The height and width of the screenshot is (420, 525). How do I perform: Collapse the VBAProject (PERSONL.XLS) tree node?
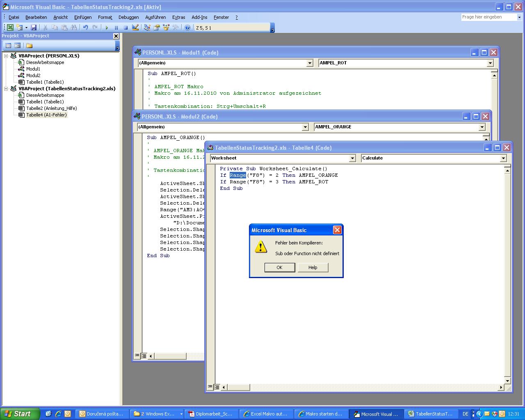coord(6,56)
